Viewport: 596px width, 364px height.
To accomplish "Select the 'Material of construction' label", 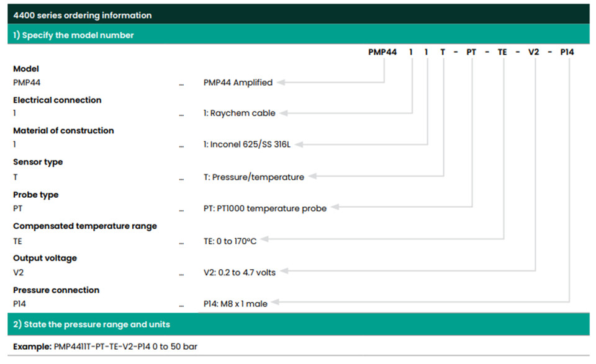I will (63, 131).
